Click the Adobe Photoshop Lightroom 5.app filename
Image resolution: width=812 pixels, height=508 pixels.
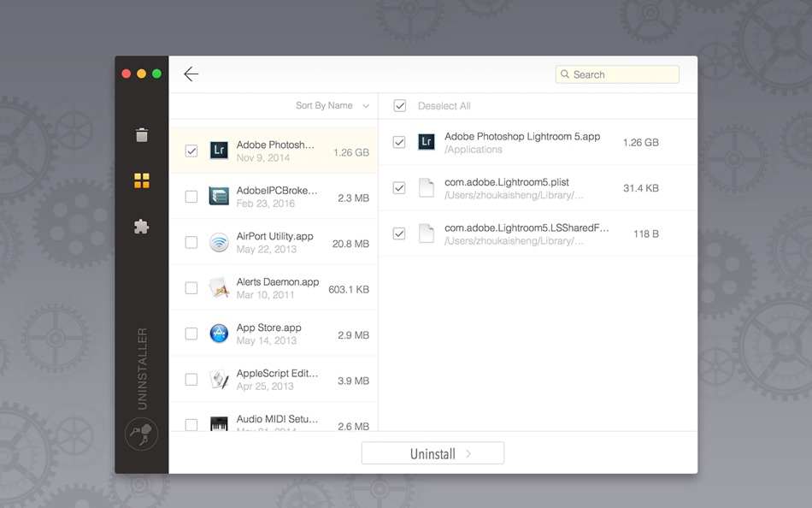[x=522, y=136]
